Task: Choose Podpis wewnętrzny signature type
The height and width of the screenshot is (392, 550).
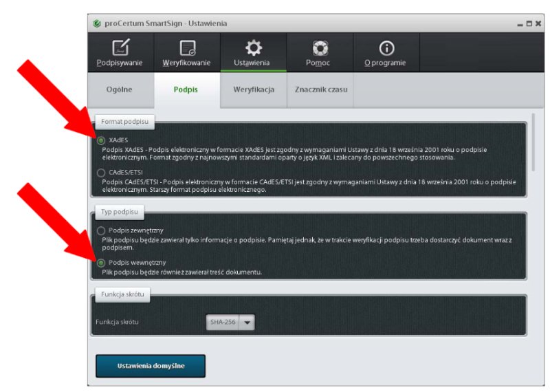Action: (101, 263)
